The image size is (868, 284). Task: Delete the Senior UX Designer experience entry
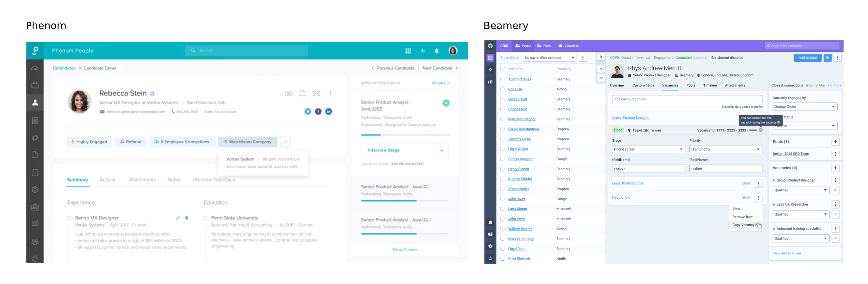click(186, 218)
